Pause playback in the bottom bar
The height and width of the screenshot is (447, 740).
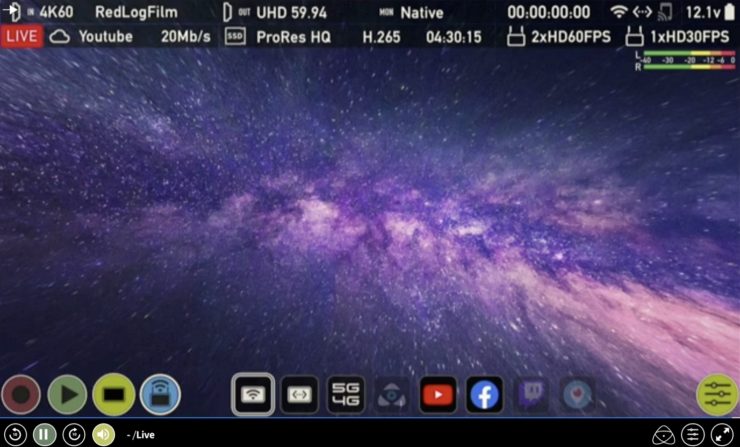[44, 435]
